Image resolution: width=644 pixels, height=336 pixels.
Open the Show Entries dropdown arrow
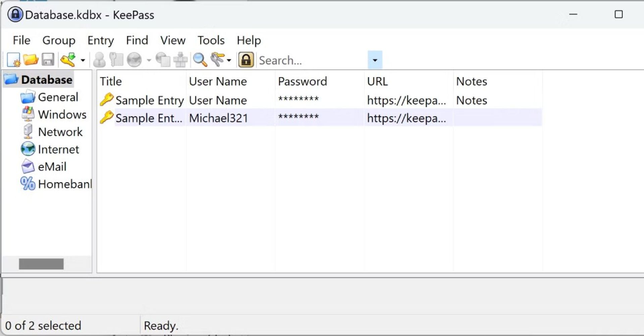[229, 60]
